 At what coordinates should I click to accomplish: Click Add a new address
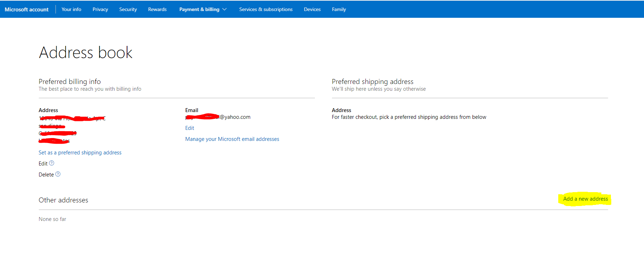[x=586, y=199]
